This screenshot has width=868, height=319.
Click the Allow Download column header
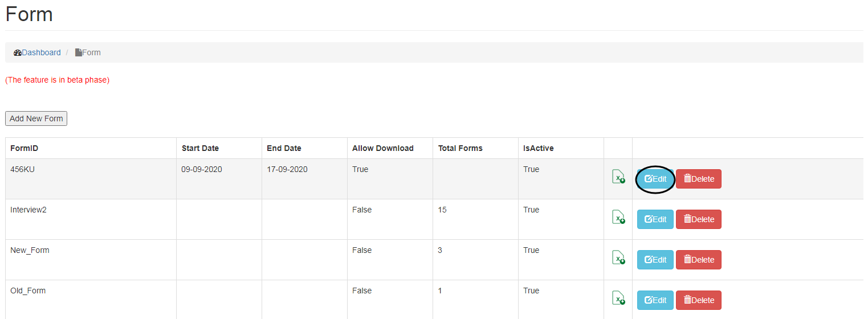pos(382,148)
